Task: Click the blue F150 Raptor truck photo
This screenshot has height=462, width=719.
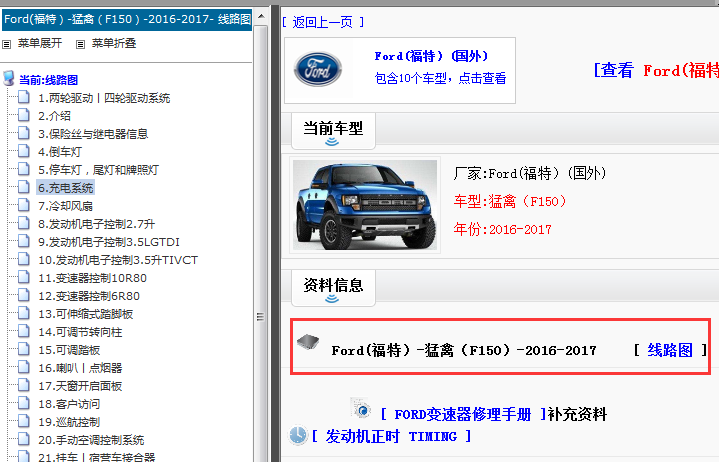Action: point(365,205)
